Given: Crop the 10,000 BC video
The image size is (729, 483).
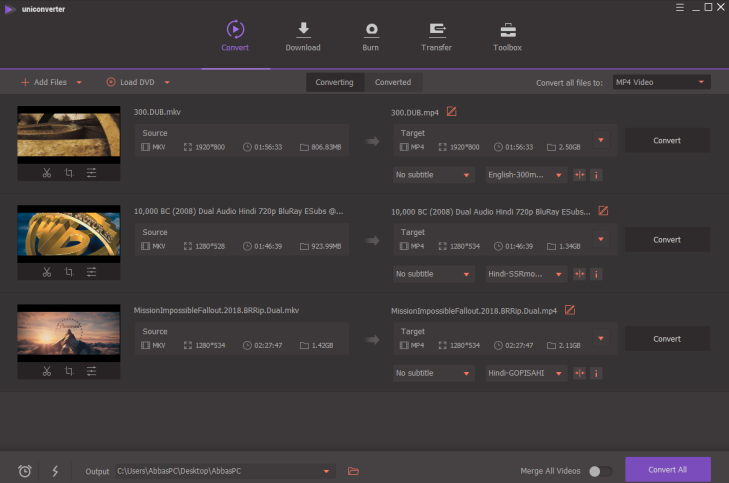Looking at the screenshot, I should coord(69,272).
